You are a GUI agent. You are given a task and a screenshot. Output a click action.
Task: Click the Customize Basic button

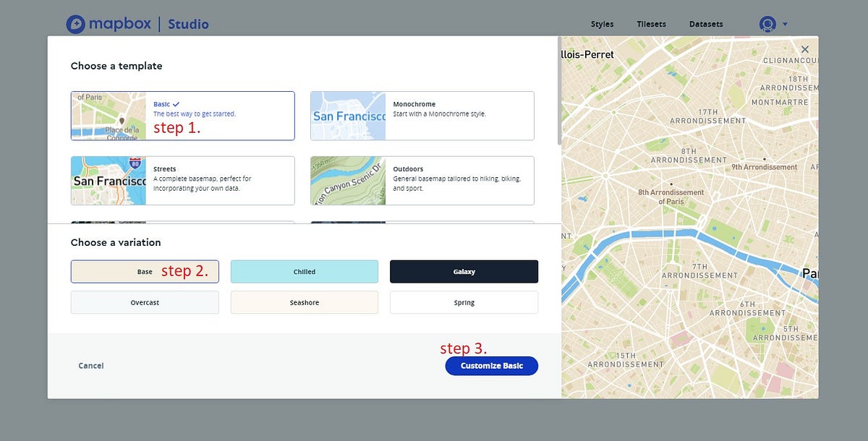pyautogui.click(x=491, y=366)
